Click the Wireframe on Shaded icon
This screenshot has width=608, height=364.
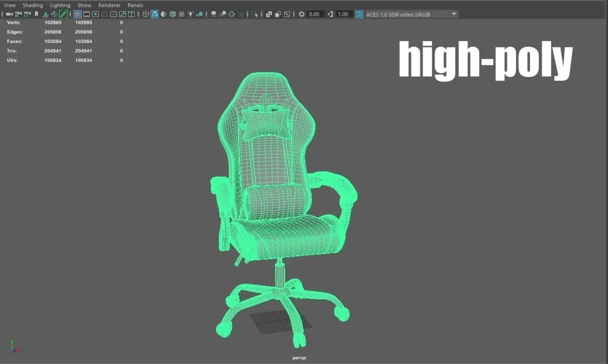pyautogui.click(x=173, y=14)
